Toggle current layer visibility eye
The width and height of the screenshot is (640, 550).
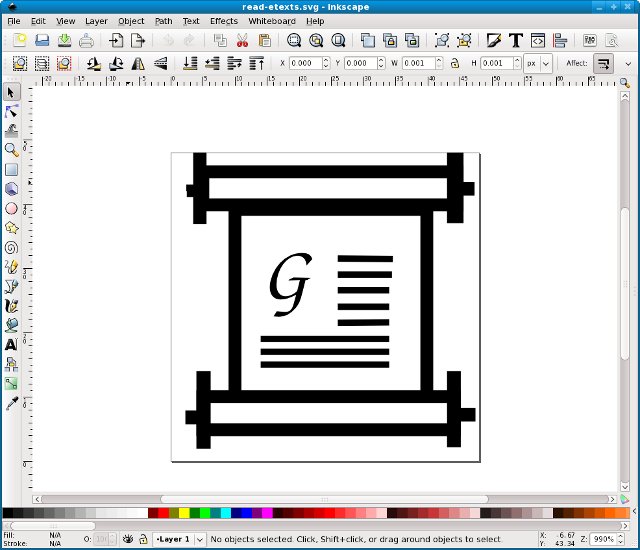click(x=128, y=539)
